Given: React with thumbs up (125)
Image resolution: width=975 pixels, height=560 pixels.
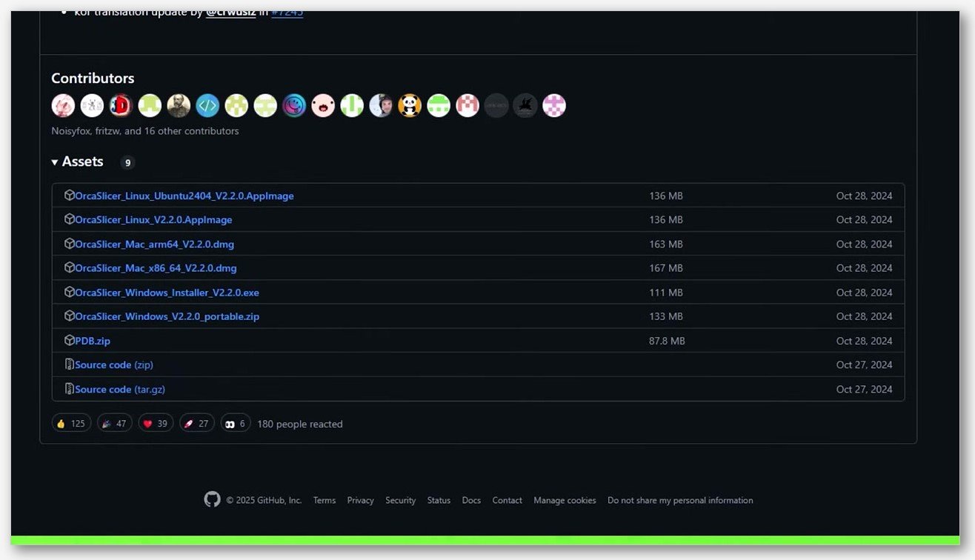Looking at the screenshot, I should [x=71, y=424].
